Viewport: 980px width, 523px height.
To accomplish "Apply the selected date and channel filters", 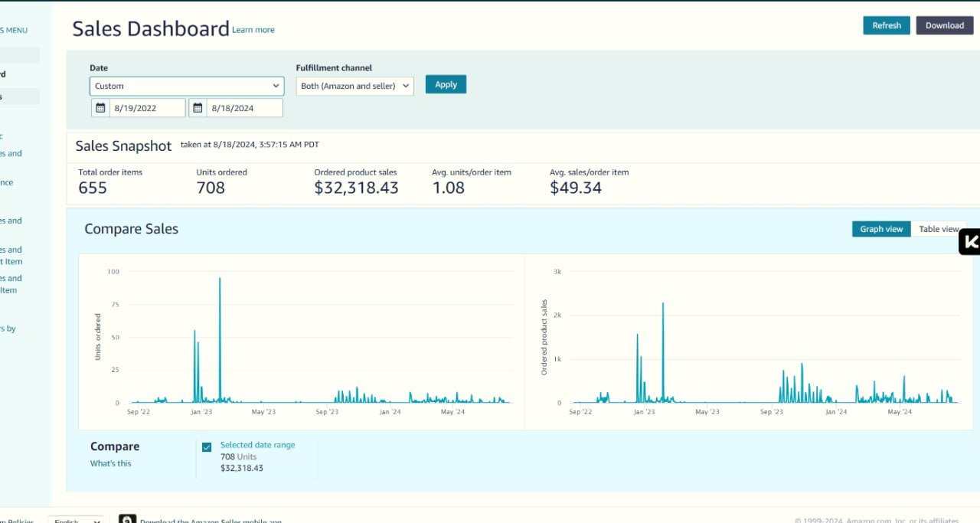I will [x=446, y=84].
